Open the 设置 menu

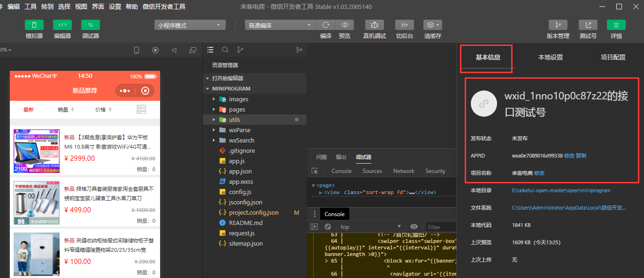pyautogui.click(x=115, y=7)
